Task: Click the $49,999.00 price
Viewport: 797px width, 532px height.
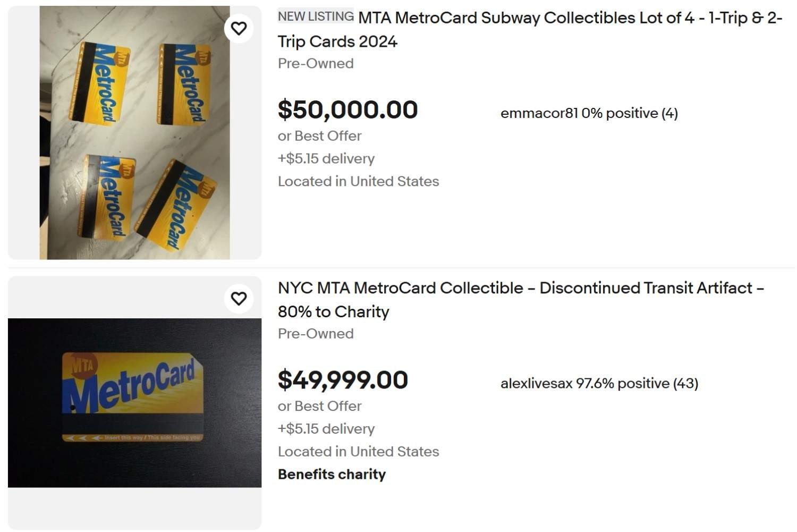Action: click(x=343, y=381)
